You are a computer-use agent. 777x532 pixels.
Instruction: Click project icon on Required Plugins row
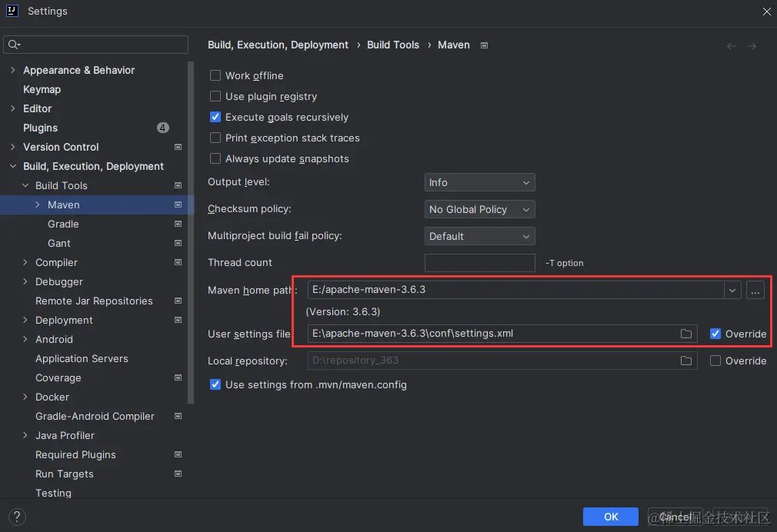(178, 454)
